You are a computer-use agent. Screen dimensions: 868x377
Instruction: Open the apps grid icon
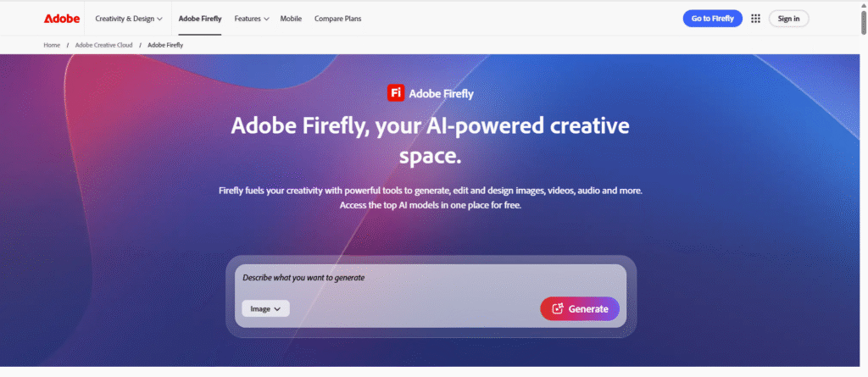(x=755, y=19)
